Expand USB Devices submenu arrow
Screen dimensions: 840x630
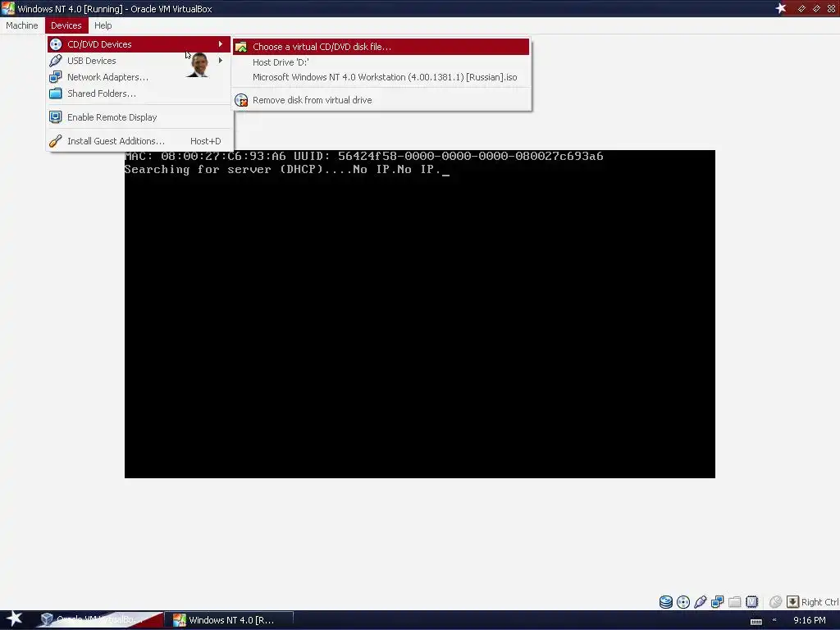(220, 61)
